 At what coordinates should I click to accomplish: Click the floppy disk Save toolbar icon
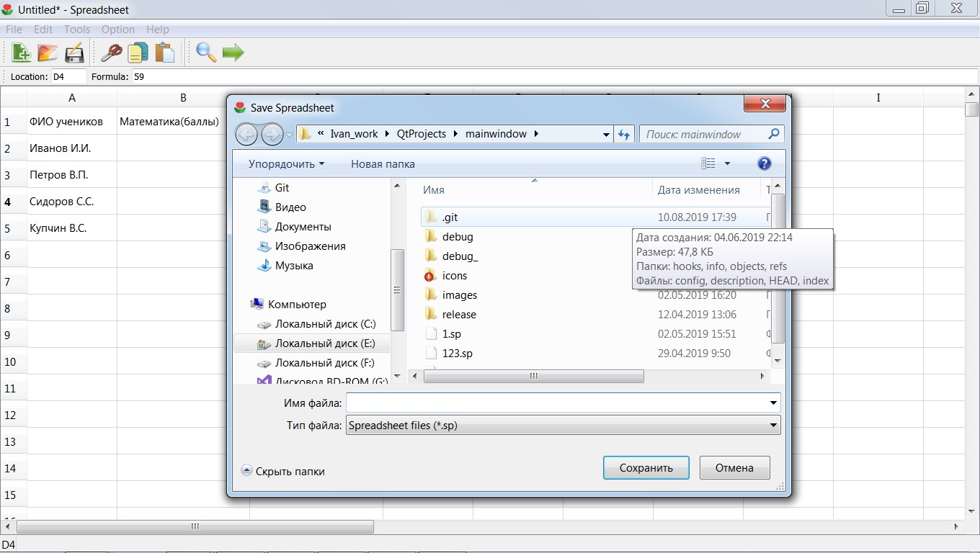point(74,53)
